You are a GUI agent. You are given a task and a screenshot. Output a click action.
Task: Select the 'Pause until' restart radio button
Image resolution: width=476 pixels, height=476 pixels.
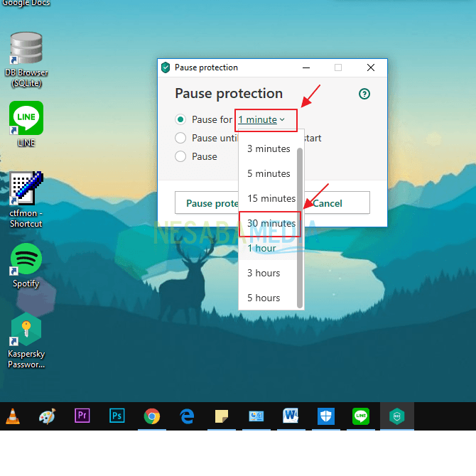coord(180,138)
